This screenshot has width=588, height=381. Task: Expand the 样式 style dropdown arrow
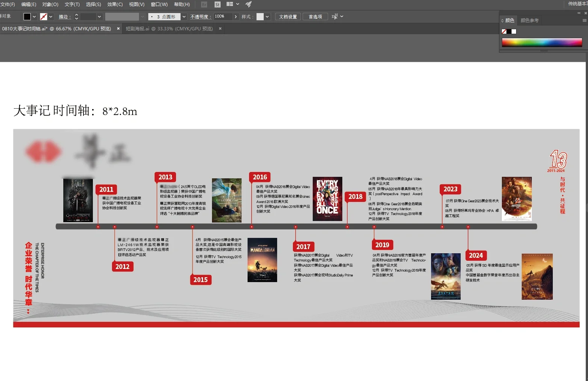pos(267,16)
